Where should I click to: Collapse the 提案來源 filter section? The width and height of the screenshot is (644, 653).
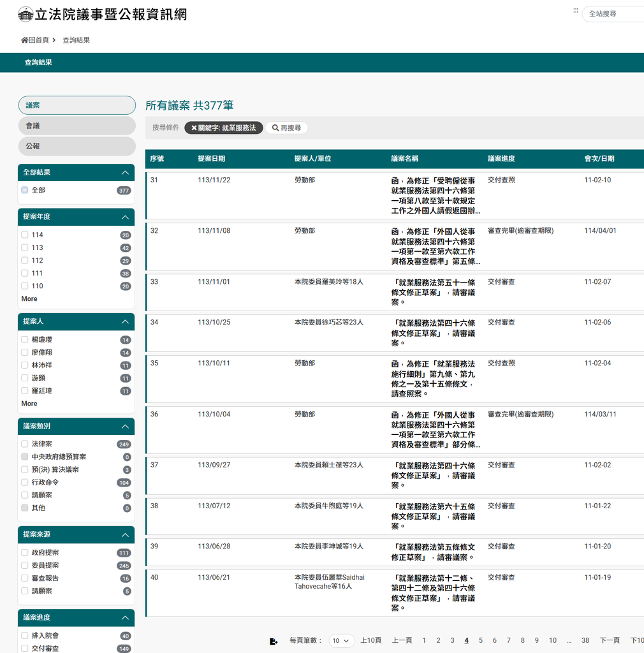125,534
